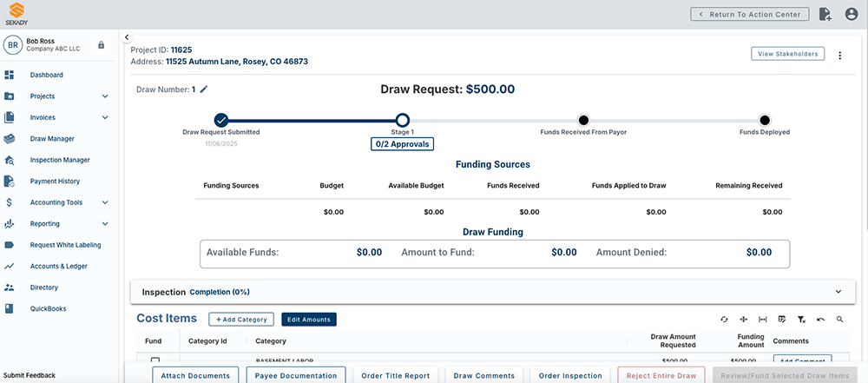This screenshot has width=868, height=383.
Task: Click the Stage 1 progress step circle
Action: [x=402, y=120]
